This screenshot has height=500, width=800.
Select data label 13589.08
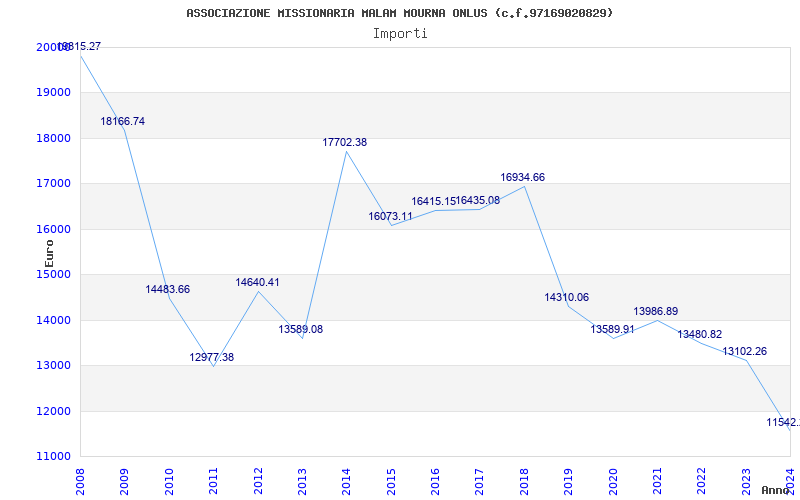click(301, 329)
